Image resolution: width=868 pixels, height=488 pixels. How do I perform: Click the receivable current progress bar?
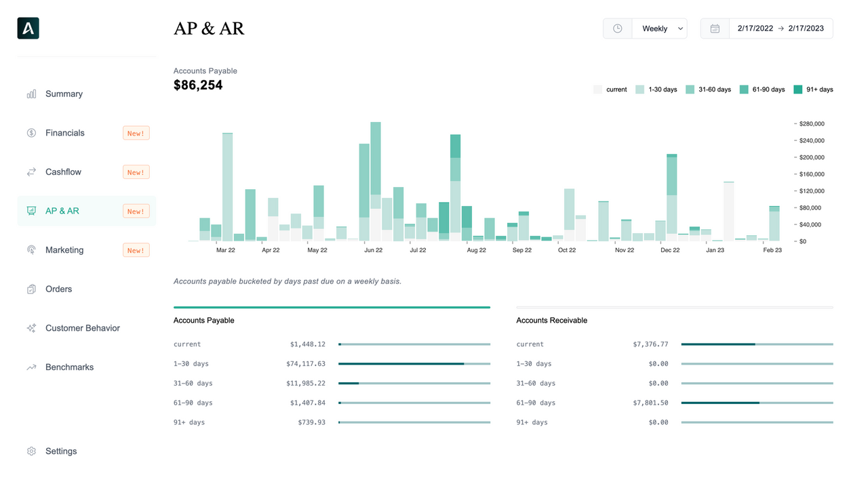(757, 344)
